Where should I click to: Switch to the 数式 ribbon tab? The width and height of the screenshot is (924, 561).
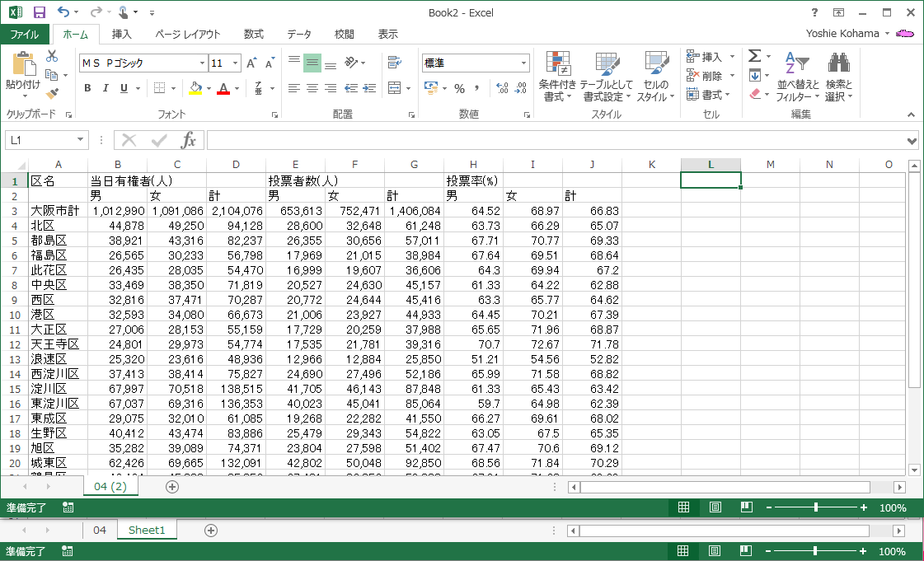253,34
